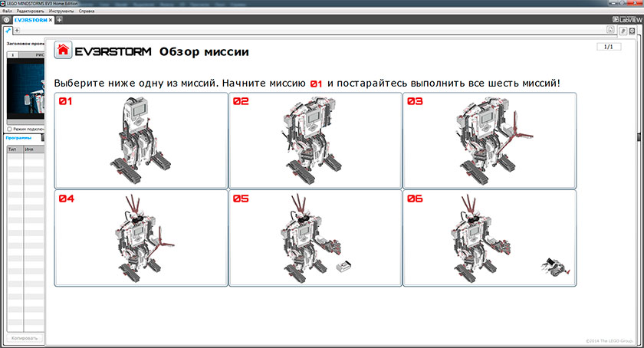Click the document list icon in toolbar
The width and height of the screenshot is (644, 348).
pyautogui.click(x=610, y=30)
